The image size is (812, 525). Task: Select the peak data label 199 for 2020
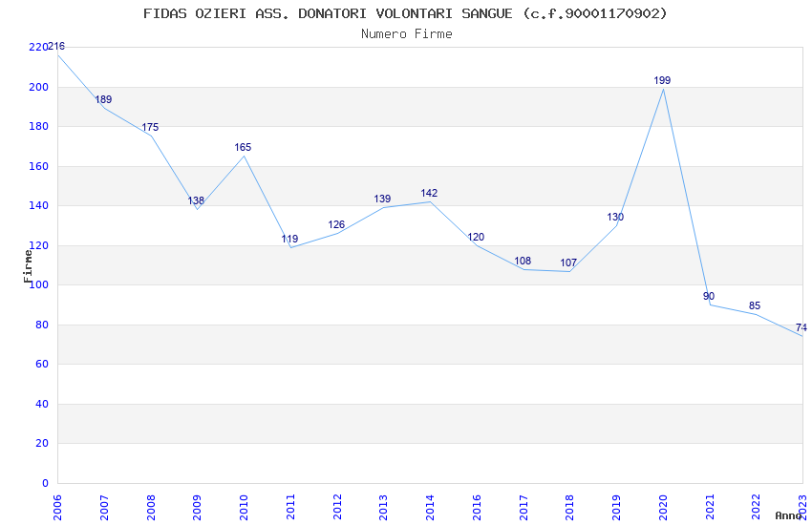662,80
